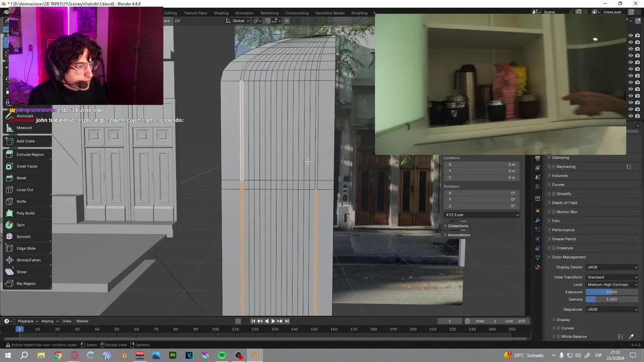Select the Spin tool
644x362 pixels.
(x=26, y=225)
